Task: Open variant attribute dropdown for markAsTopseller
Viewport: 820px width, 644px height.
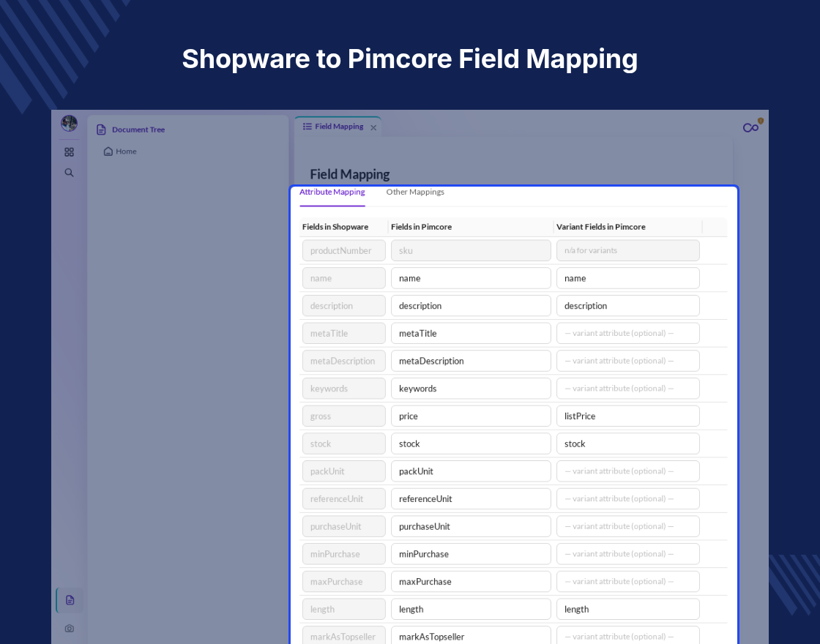Action: [x=627, y=635]
